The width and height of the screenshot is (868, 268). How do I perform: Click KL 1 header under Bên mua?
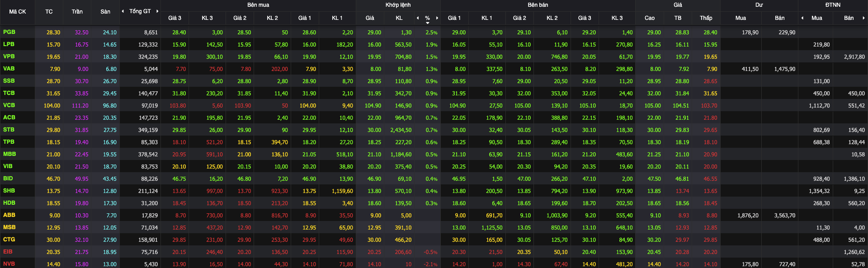pyautogui.click(x=337, y=18)
